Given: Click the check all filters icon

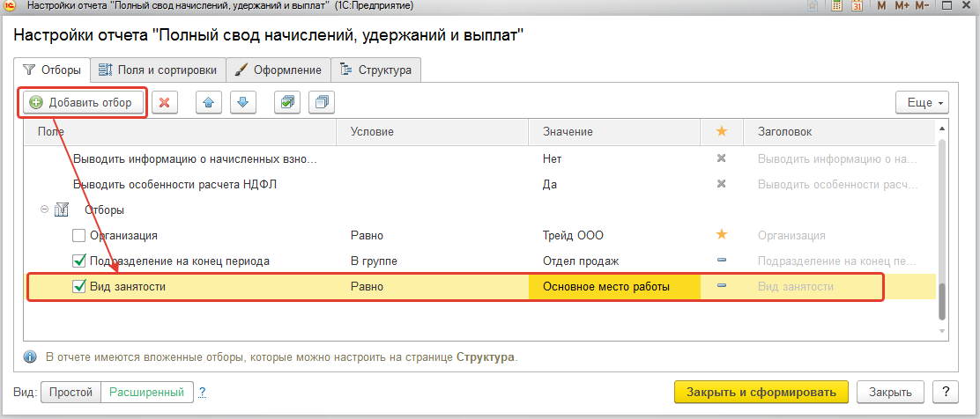Looking at the screenshot, I should pyautogui.click(x=287, y=103).
